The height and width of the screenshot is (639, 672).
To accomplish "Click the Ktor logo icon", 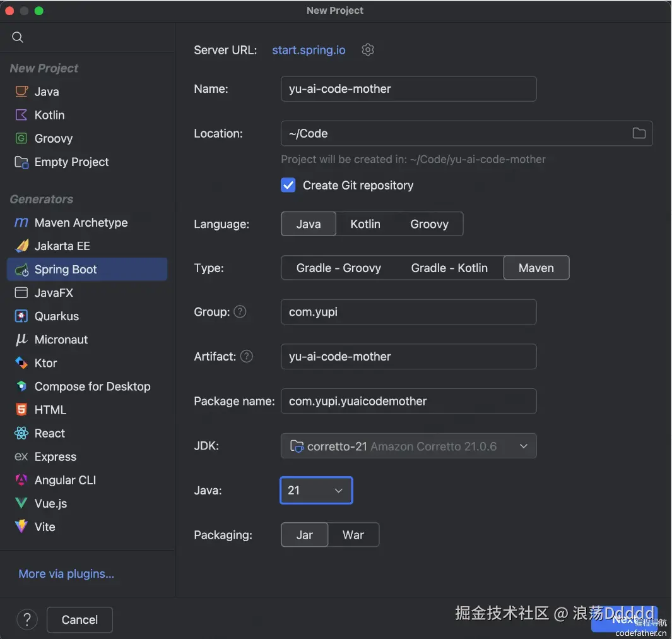I will [x=21, y=363].
